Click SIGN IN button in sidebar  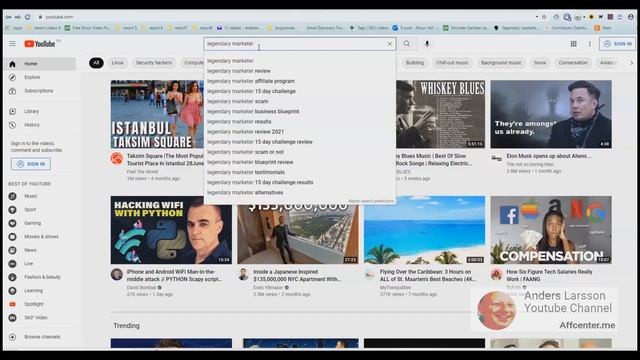coord(31,164)
